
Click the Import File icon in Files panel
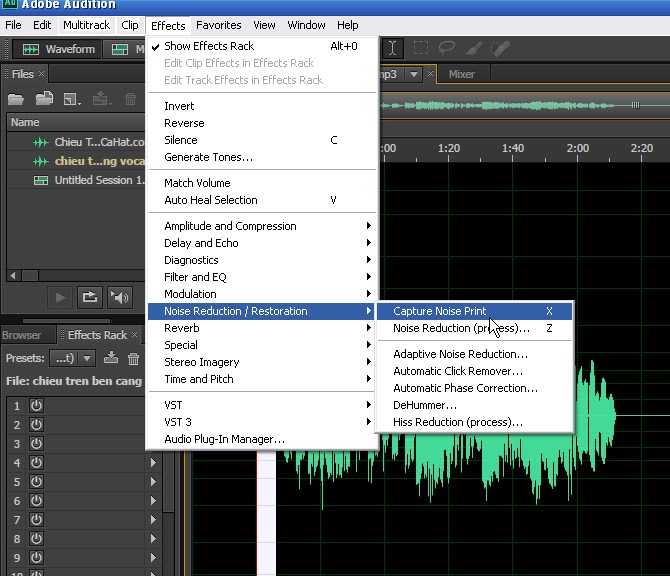tap(44, 99)
